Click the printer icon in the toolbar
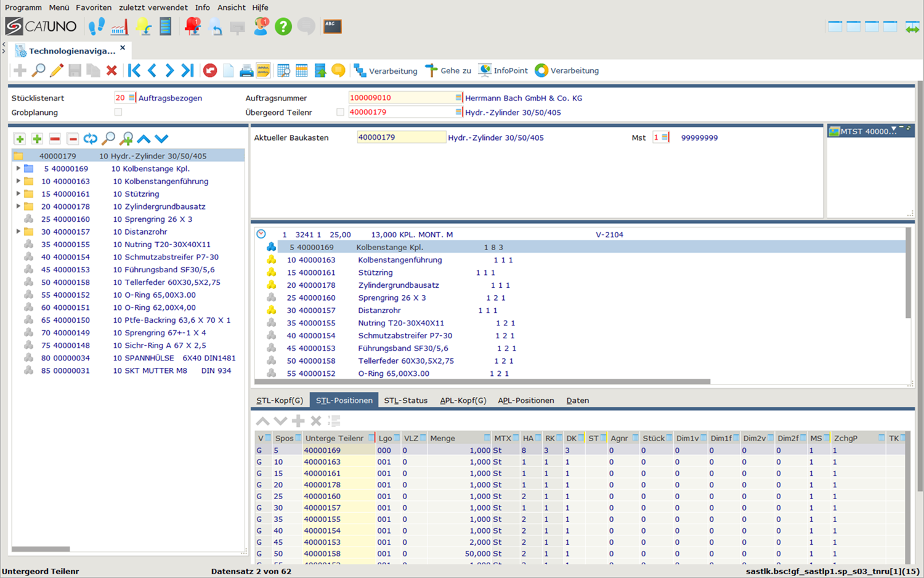 click(x=246, y=71)
